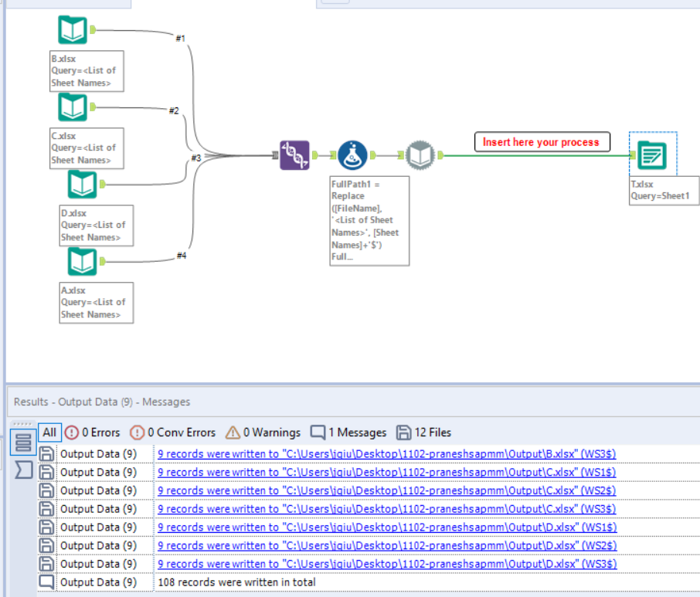Image resolution: width=700 pixels, height=597 pixels.
Task: Click the Formula tool input anchor
Action: [x=333, y=155]
